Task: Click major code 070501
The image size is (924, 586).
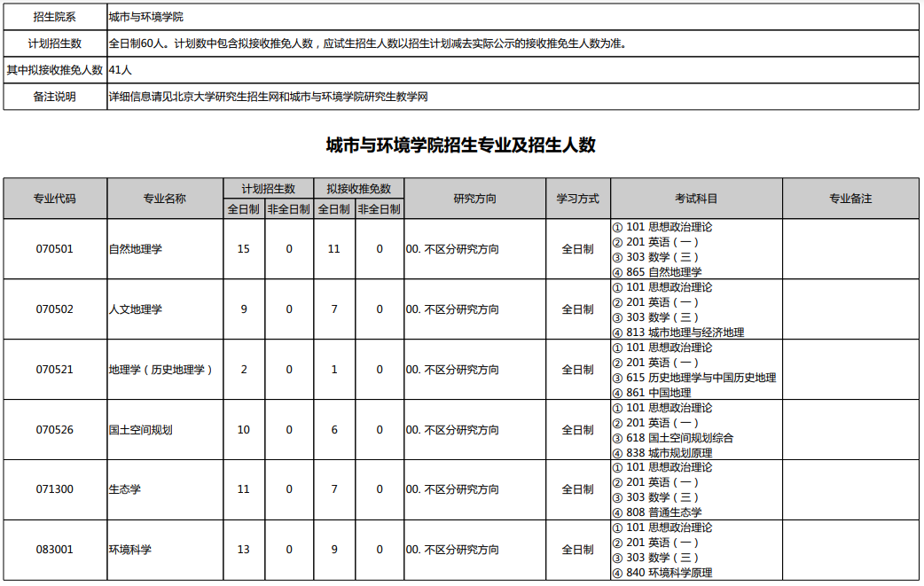Action: [55, 249]
